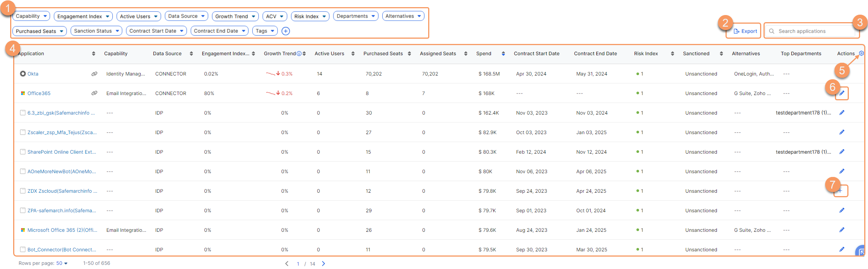Sort by Spend column
The width and height of the screenshot is (868, 269).
pos(503,54)
